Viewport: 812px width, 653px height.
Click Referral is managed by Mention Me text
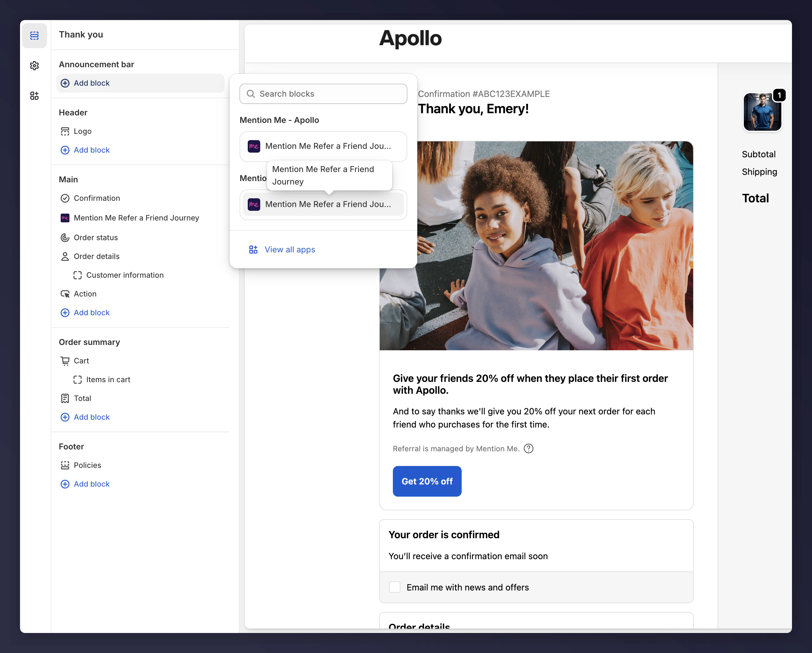456,448
